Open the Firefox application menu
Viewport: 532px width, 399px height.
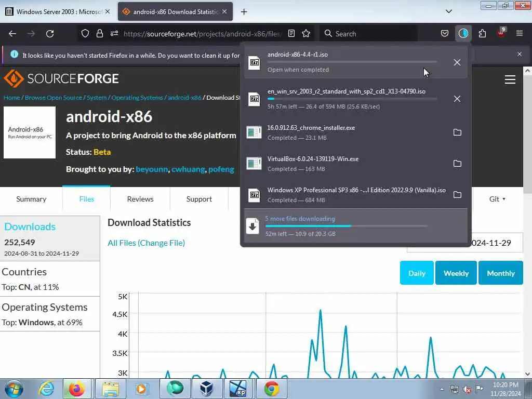tap(519, 33)
